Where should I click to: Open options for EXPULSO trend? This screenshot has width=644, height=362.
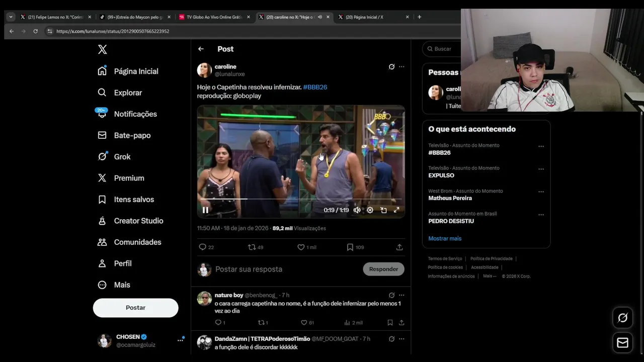point(541,169)
